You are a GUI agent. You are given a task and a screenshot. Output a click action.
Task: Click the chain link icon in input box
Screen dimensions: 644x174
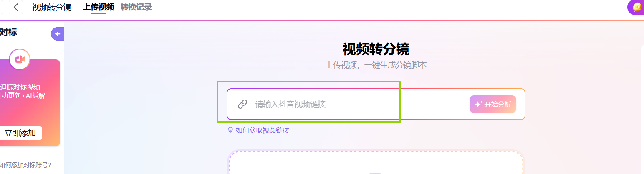point(242,104)
